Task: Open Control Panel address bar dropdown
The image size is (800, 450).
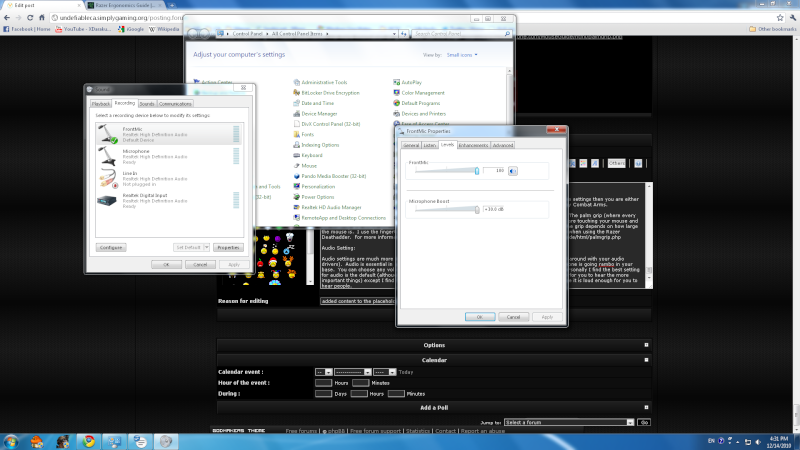Action: pos(394,34)
